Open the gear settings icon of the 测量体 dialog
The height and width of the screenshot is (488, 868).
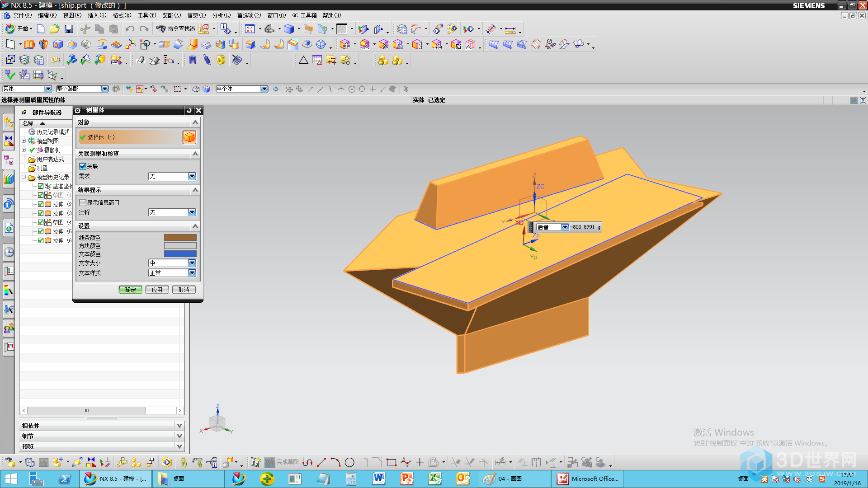pyautogui.click(x=77, y=110)
